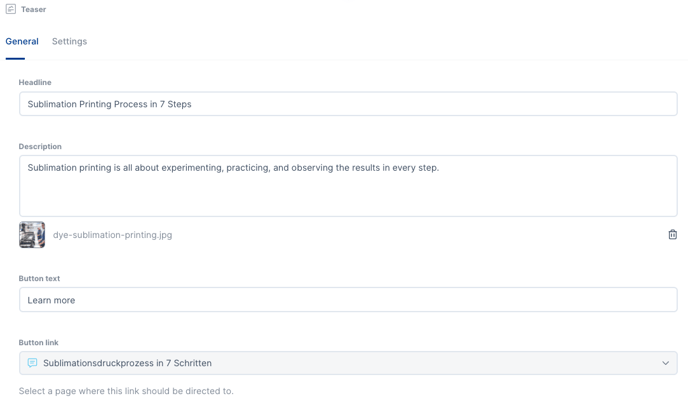This screenshot has width=688, height=403.
Task: Focus the Button text field with 'Learn more'
Action: point(347,300)
